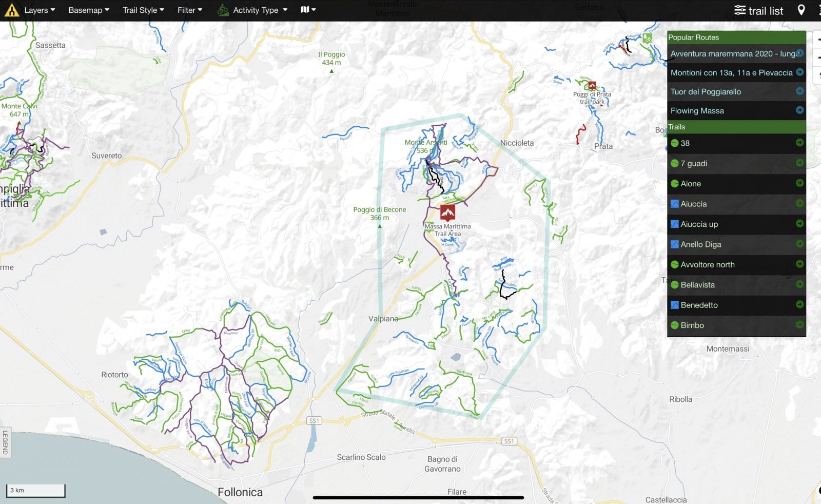Click the green difficulty circle for trail 38
821x504 pixels.
(675, 143)
